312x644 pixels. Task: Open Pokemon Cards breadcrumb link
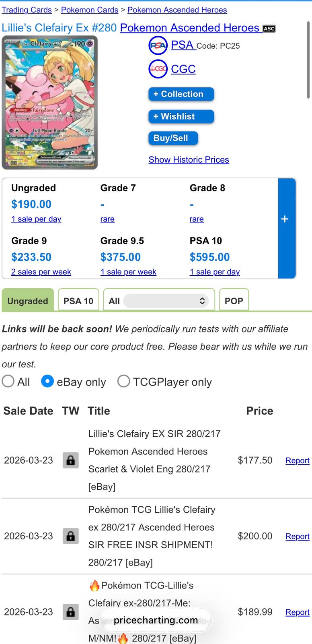tap(90, 10)
